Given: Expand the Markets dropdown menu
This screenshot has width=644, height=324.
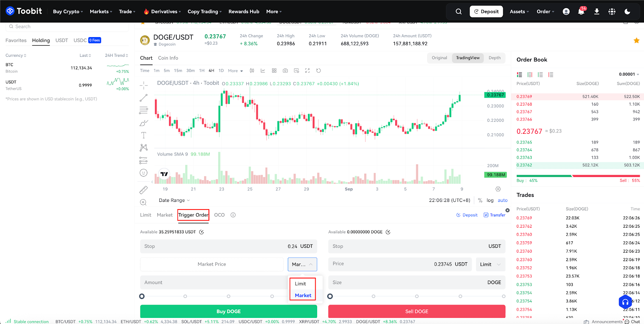Looking at the screenshot, I should [101, 12].
